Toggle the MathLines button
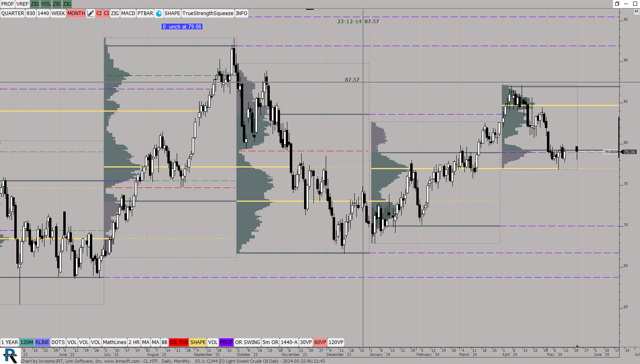This screenshot has height=364, width=640. (115, 342)
